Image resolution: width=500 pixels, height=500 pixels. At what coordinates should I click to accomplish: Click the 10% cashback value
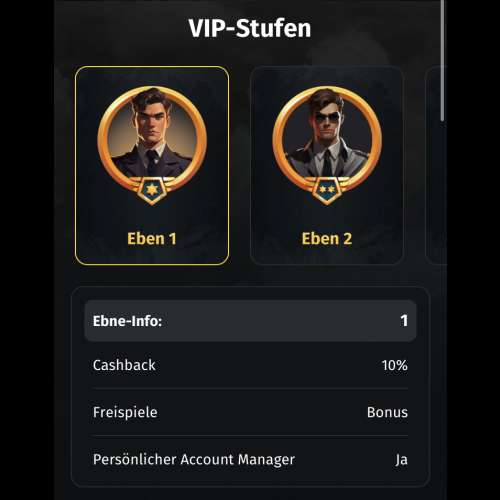395,365
